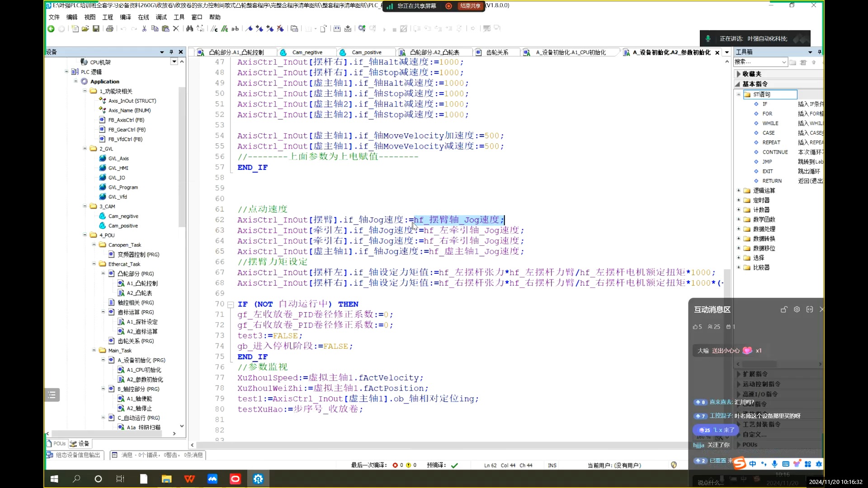
Task: Switch to the Cam_positive tab
Action: (366, 52)
